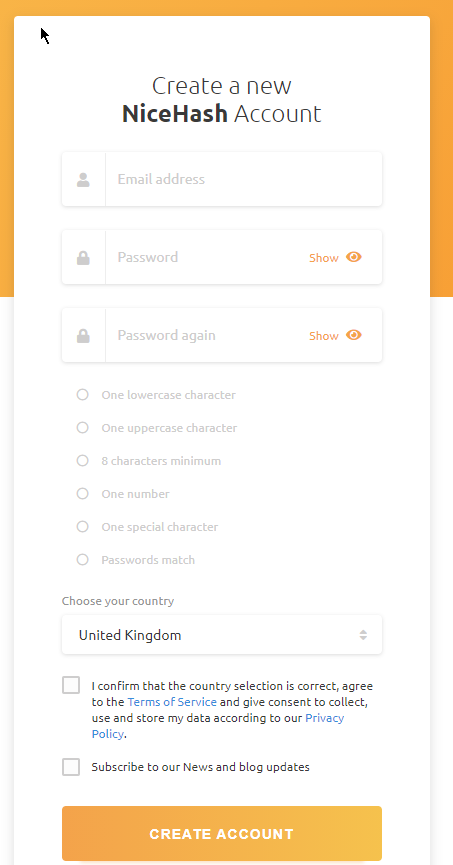Check the country confirmation consent checkbox
This screenshot has height=865, width=453.
(x=71, y=685)
